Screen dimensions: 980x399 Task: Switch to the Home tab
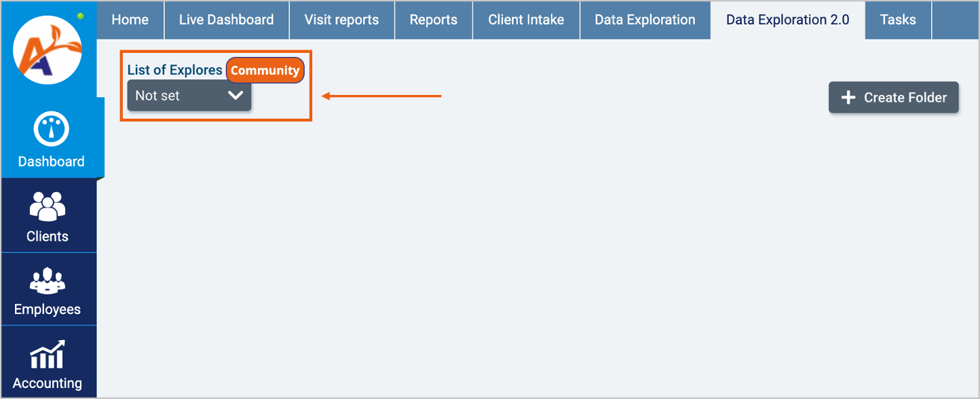(x=130, y=20)
